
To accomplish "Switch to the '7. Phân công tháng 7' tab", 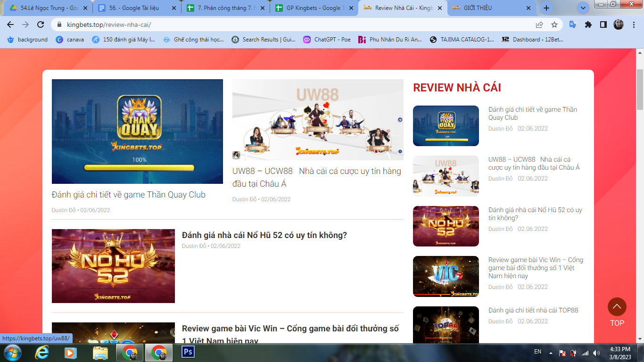I will pyautogui.click(x=225, y=8).
